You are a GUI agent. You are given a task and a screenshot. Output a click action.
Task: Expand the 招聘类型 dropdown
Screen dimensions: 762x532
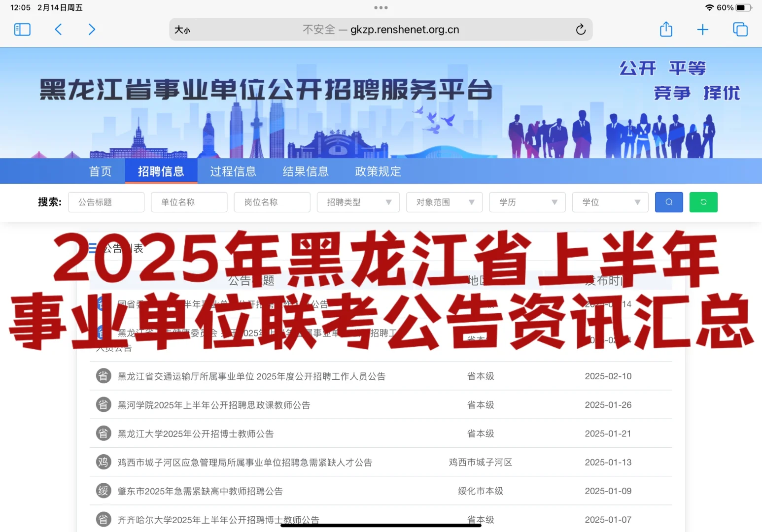tap(358, 202)
